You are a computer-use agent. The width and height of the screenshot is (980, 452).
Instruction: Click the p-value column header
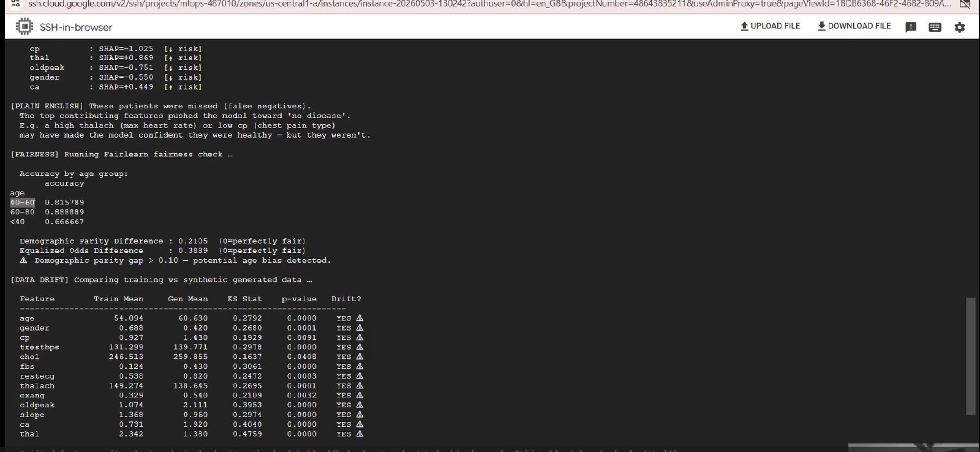[299, 299]
